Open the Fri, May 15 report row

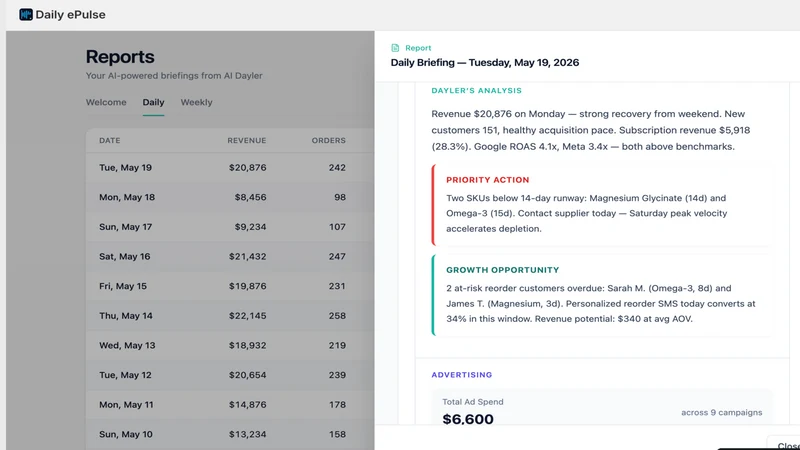[x=230, y=286]
